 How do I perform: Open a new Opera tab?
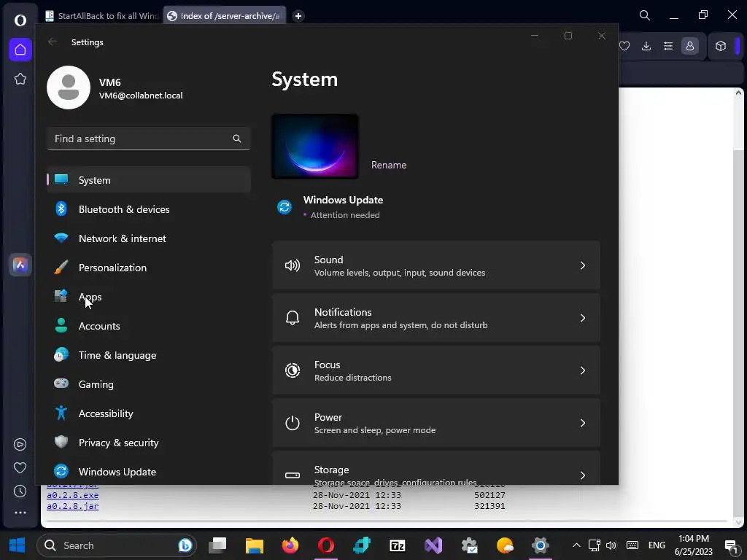[x=298, y=16]
